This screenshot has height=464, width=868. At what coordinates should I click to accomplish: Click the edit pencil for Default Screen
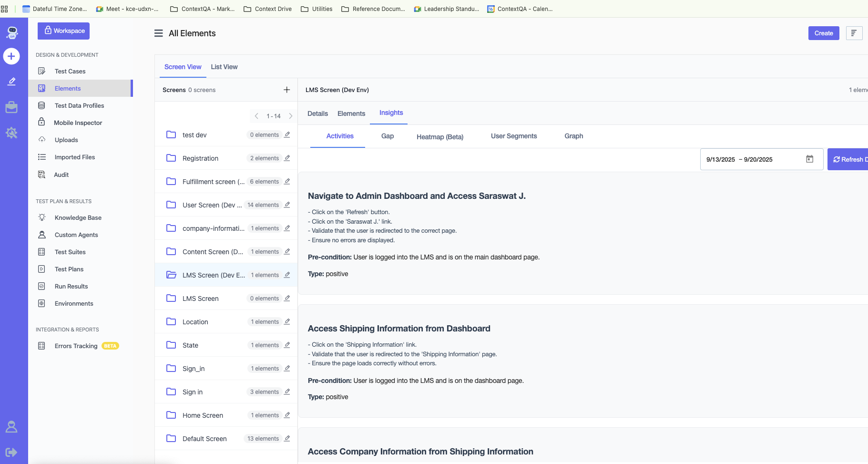(x=287, y=439)
